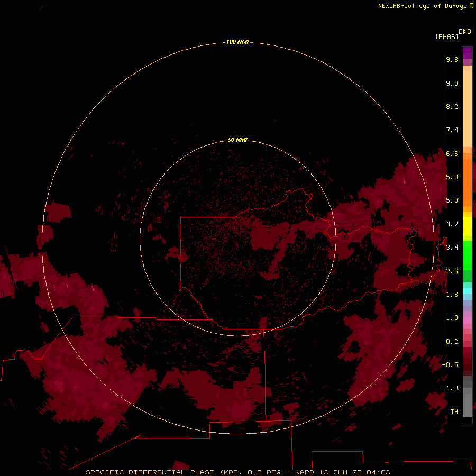Click the 50 NMI range ring label
476x476 pixels.
(237, 140)
